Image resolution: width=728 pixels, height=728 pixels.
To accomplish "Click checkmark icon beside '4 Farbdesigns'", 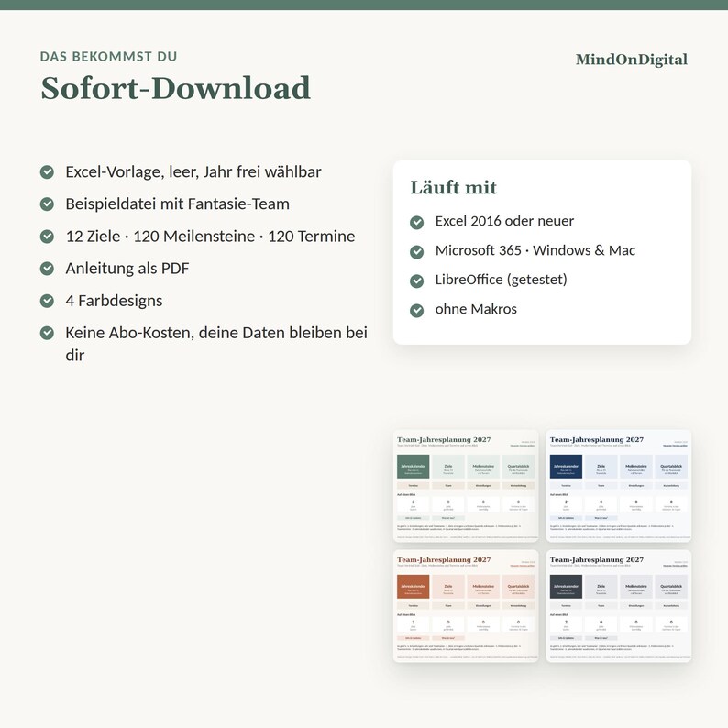I will [x=47, y=301].
